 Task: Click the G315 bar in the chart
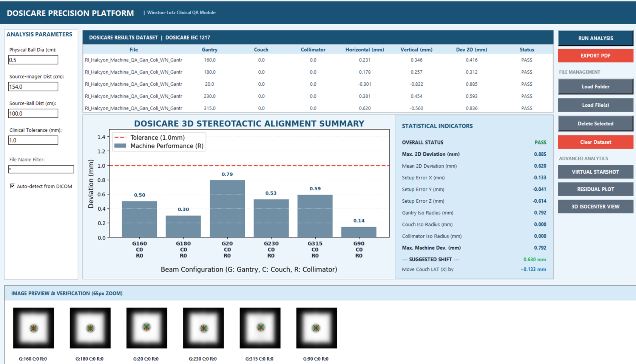pyautogui.click(x=315, y=216)
